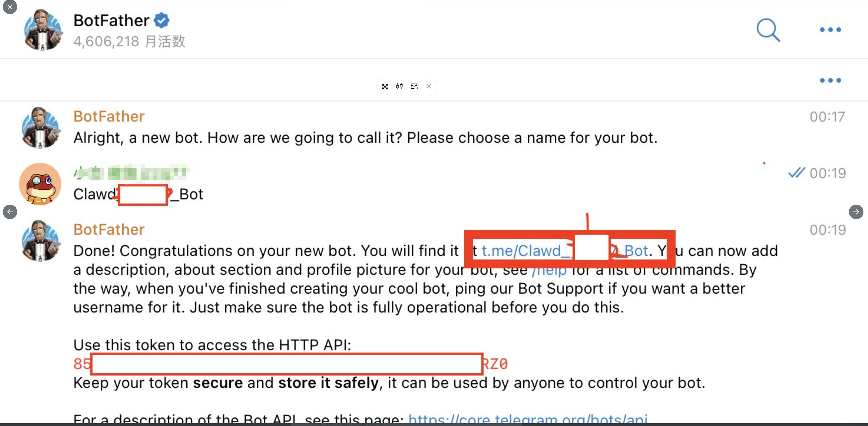The height and width of the screenshot is (426, 868).
Task: Click the OKX checkerboard logo in floating toolbar
Action: click(x=385, y=87)
